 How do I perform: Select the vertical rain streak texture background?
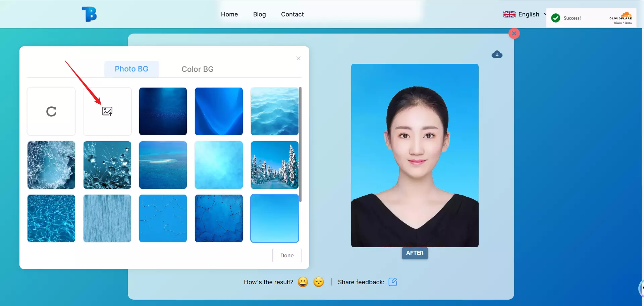tap(107, 218)
